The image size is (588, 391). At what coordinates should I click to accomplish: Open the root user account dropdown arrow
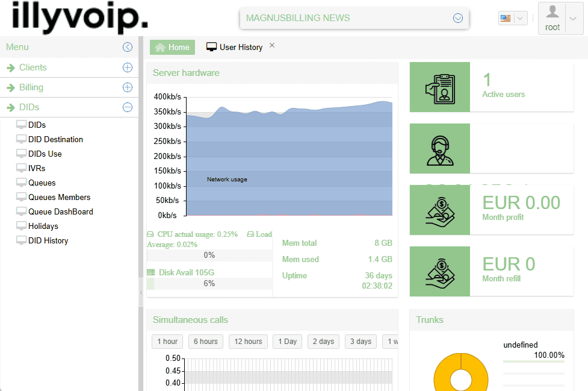(573, 18)
